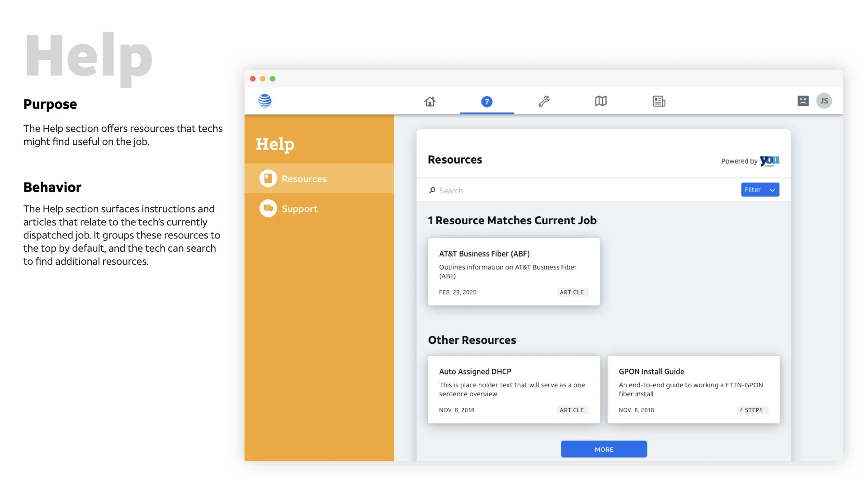Open the map icon in navbar
This screenshot has width=868, height=488.
[601, 101]
